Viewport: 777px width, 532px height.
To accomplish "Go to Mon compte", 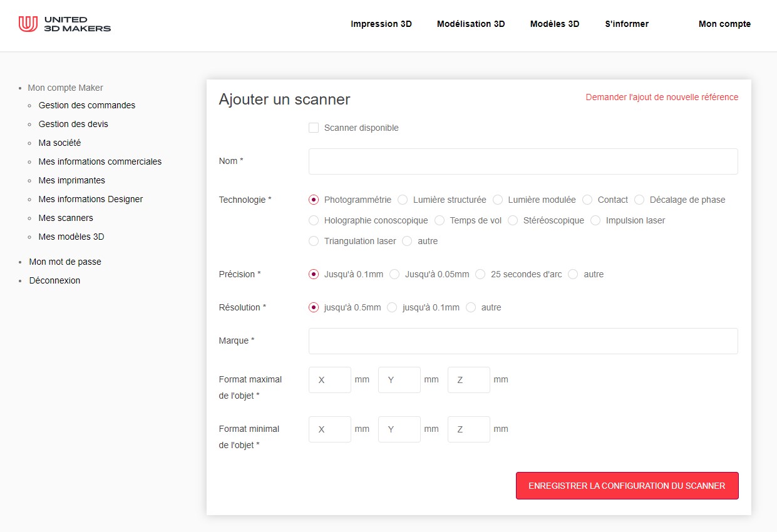I will (x=724, y=24).
